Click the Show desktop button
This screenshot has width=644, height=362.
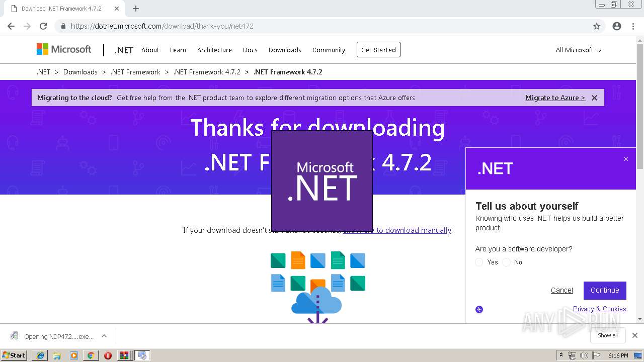(x=638, y=355)
